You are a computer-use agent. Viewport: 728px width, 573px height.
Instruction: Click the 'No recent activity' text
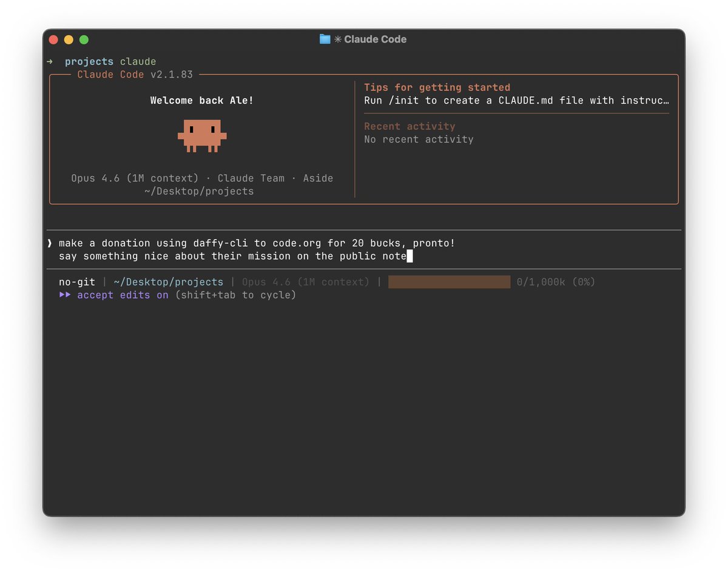(x=419, y=139)
